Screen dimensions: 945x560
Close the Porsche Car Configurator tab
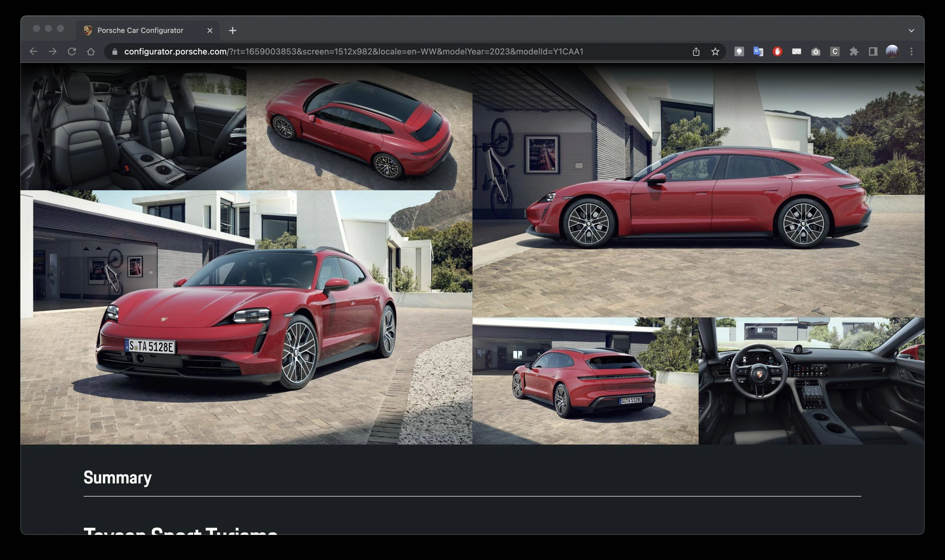210,31
